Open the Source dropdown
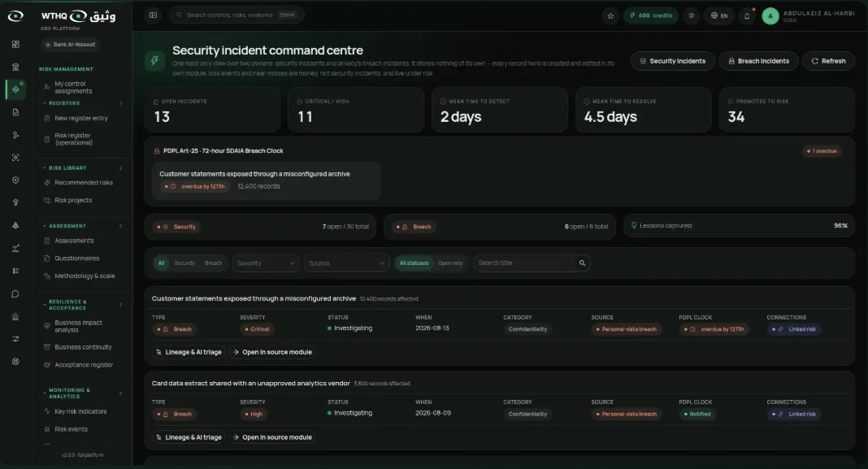This screenshot has height=469, width=868. [x=346, y=263]
